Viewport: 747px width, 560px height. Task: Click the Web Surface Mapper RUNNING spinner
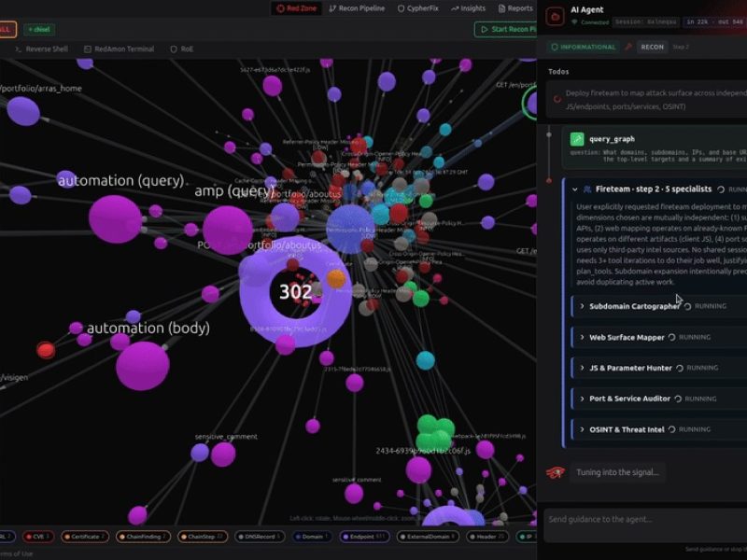(x=671, y=337)
